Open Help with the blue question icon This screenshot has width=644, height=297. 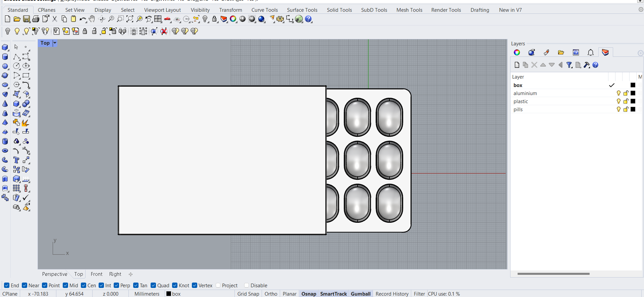pos(309,19)
